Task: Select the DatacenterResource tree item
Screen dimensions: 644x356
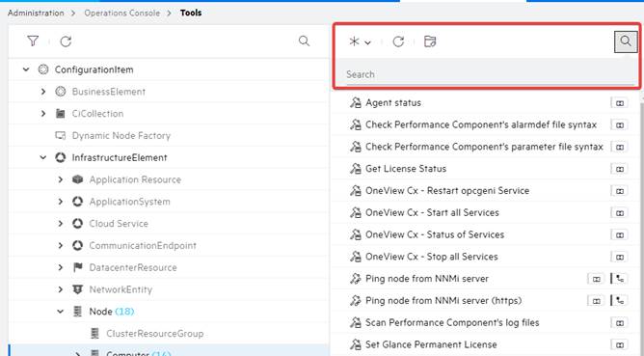Action: [133, 267]
